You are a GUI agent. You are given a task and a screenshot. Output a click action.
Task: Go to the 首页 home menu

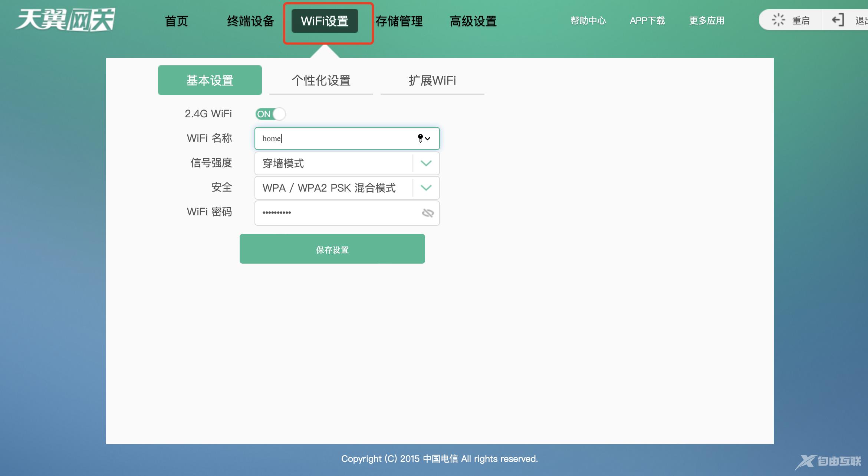click(177, 21)
